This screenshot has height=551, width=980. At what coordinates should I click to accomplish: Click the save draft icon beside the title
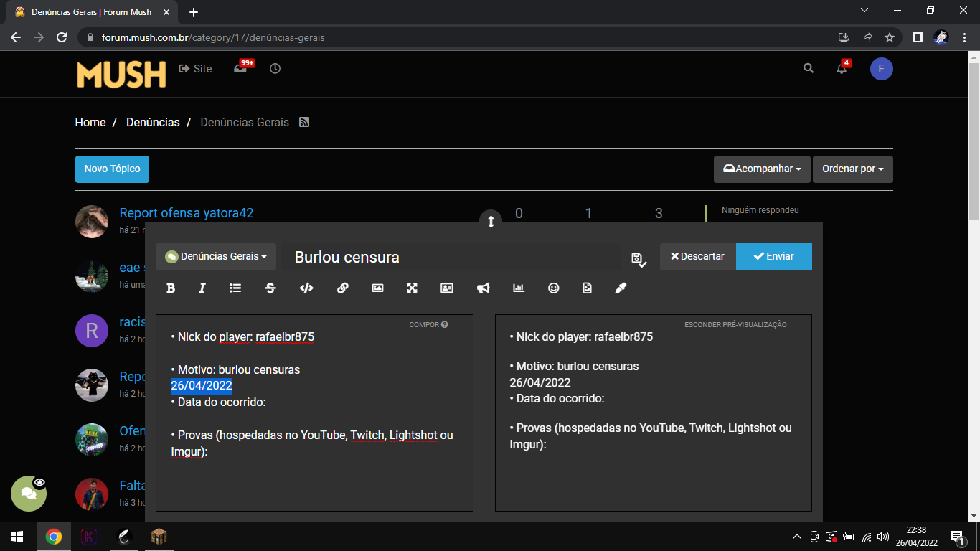pyautogui.click(x=639, y=259)
